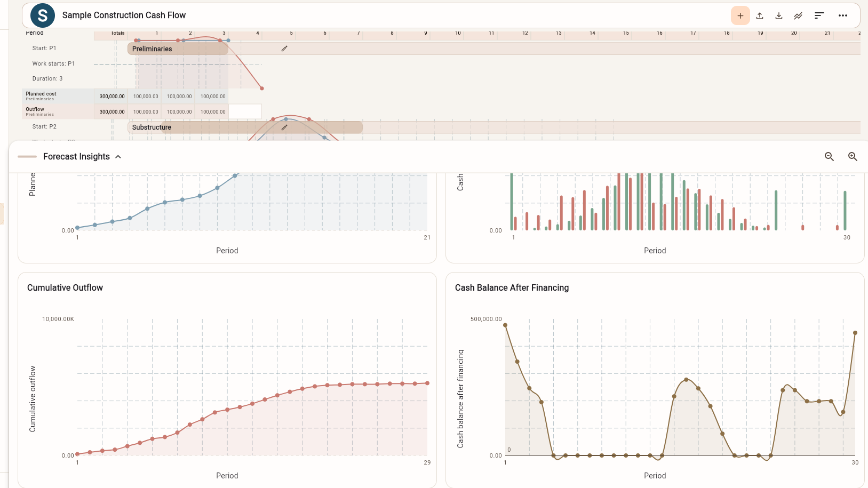Click the Cumulative Outflow chart title
Image resolution: width=868 pixels, height=488 pixels.
[65, 287]
